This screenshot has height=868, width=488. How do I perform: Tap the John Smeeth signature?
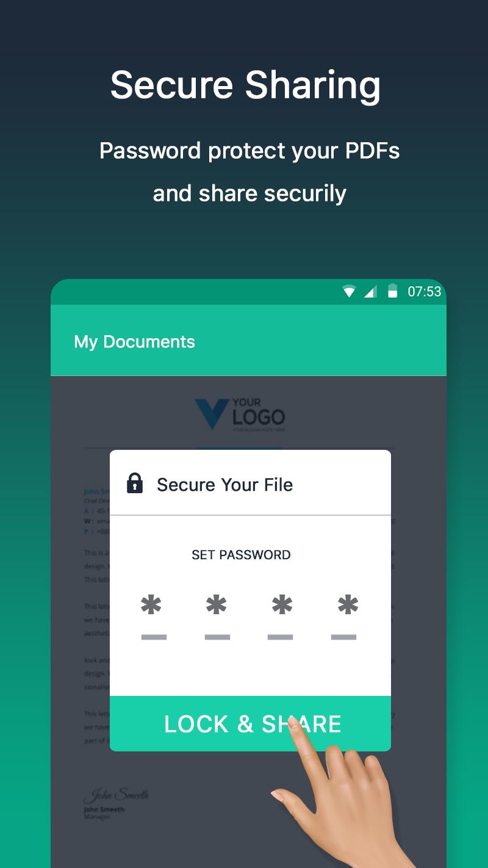pos(116,795)
